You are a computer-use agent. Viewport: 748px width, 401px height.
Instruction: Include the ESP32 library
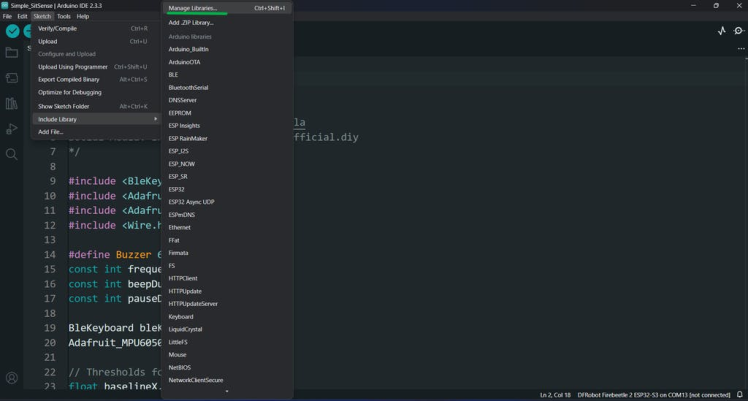[x=227, y=189]
